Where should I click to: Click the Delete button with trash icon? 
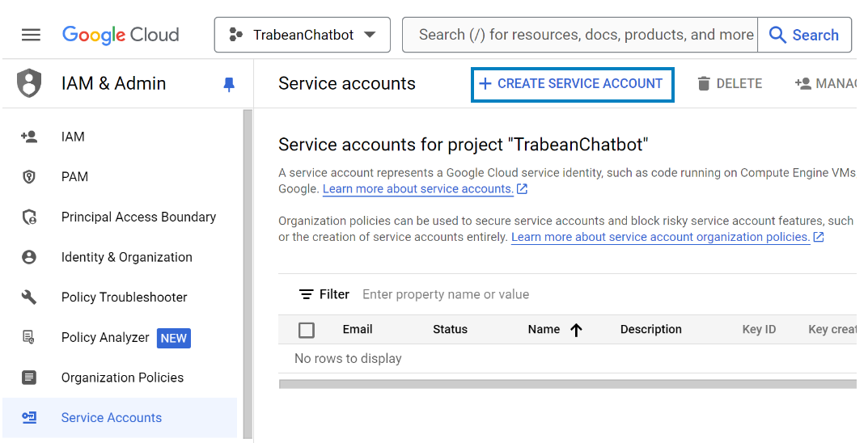point(730,84)
